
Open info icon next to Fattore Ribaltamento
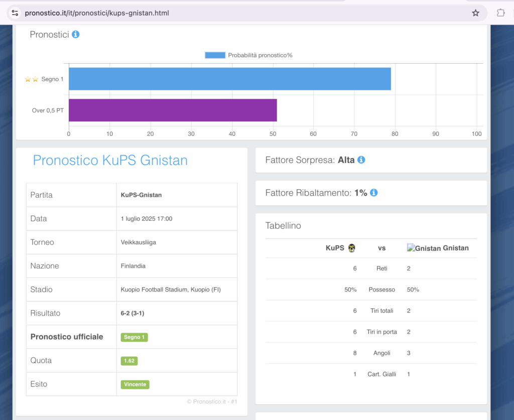coord(373,193)
